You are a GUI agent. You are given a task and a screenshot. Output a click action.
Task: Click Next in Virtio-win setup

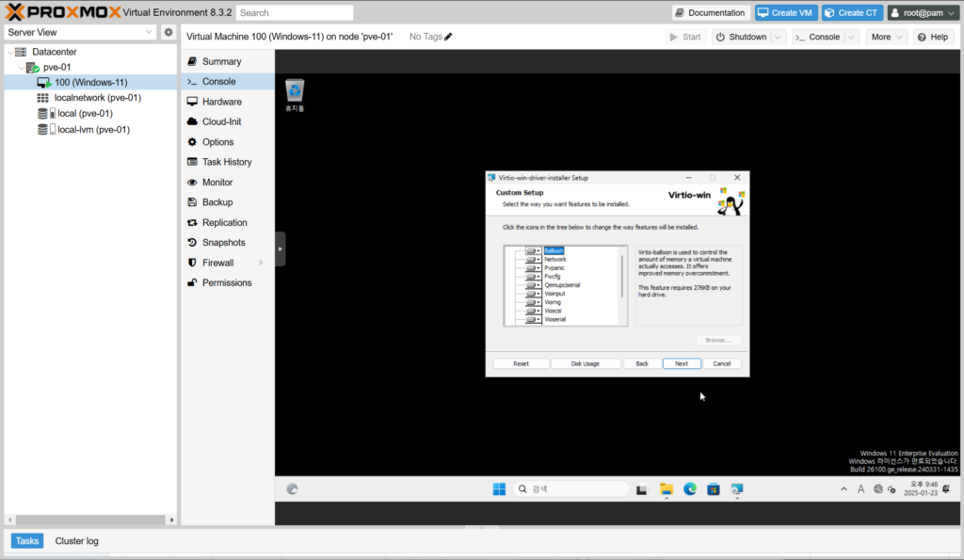681,363
